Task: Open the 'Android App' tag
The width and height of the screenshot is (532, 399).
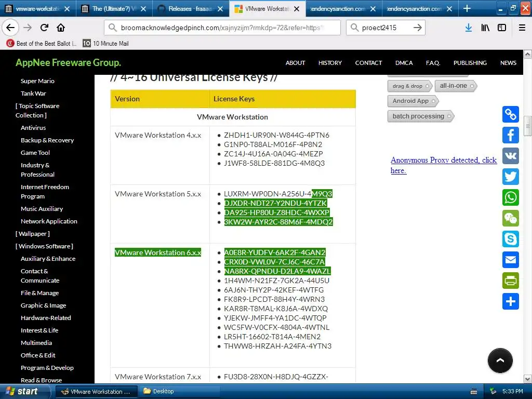Action: [413, 101]
